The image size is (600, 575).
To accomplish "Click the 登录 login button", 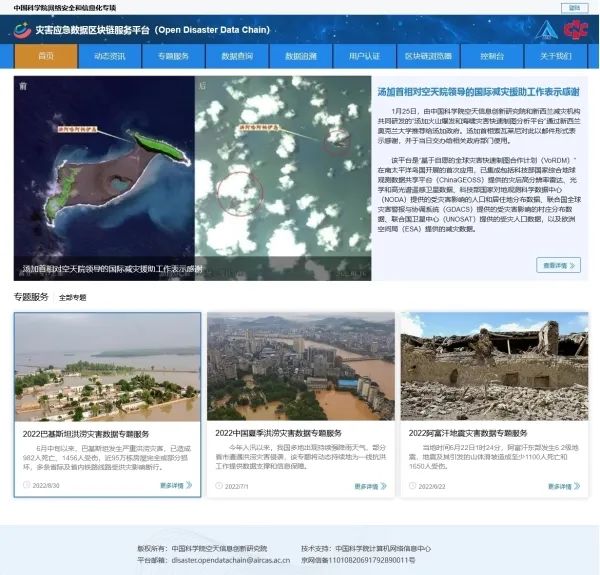I will pos(574,7).
